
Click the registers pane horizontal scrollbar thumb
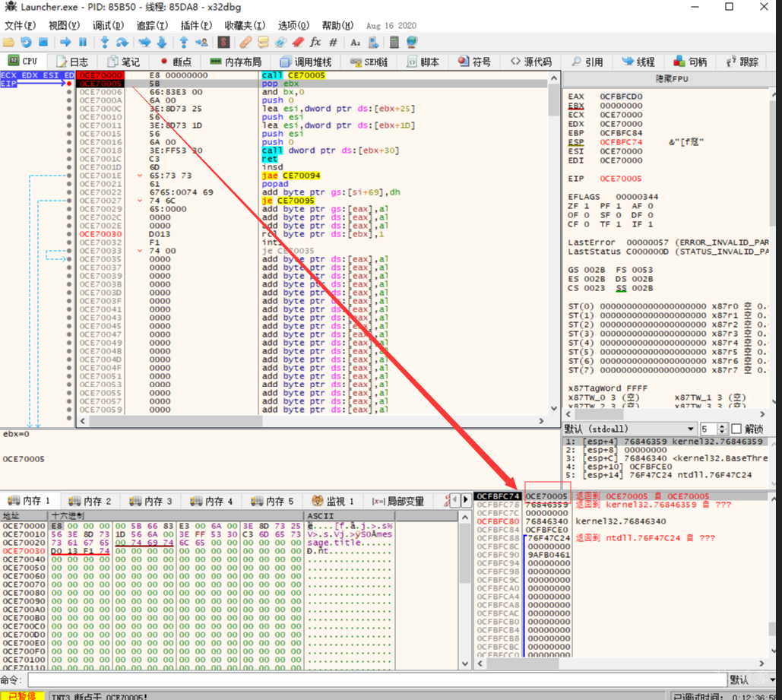click(599, 414)
